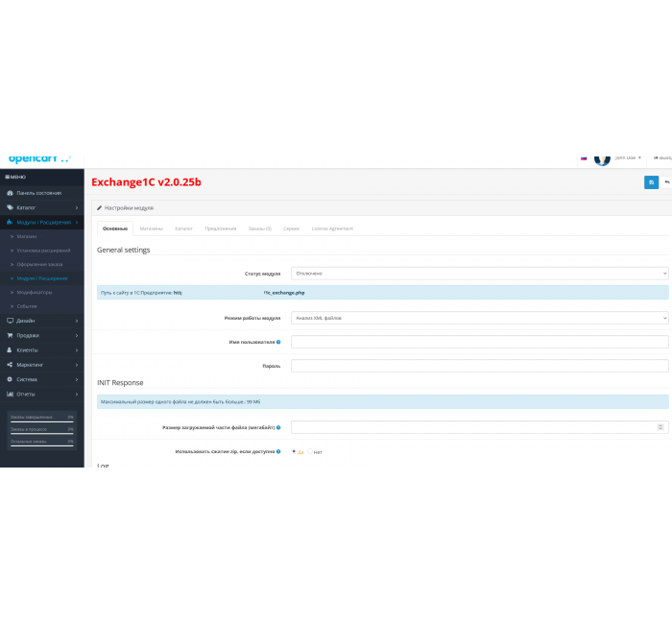Toggle the МЕНЮ hamburger icon

click(x=8, y=177)
